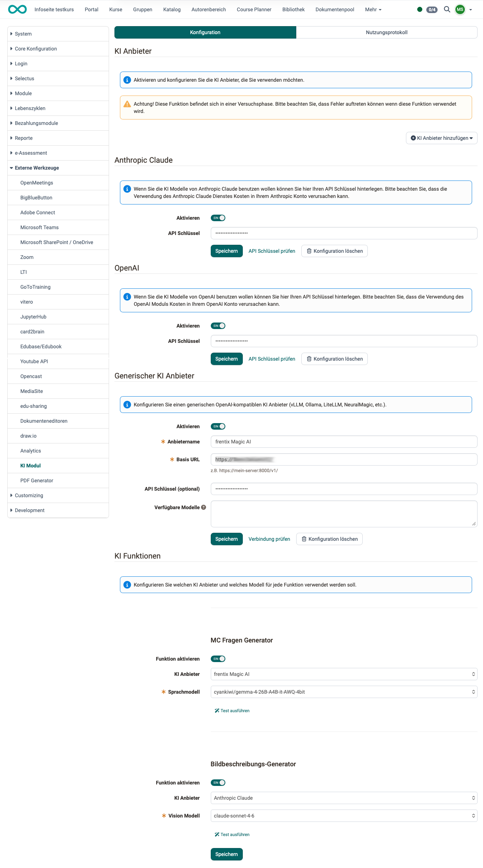The image size is (483, 868).
Task: Click into Basis URL field
Action: click(x=344, y=459)
